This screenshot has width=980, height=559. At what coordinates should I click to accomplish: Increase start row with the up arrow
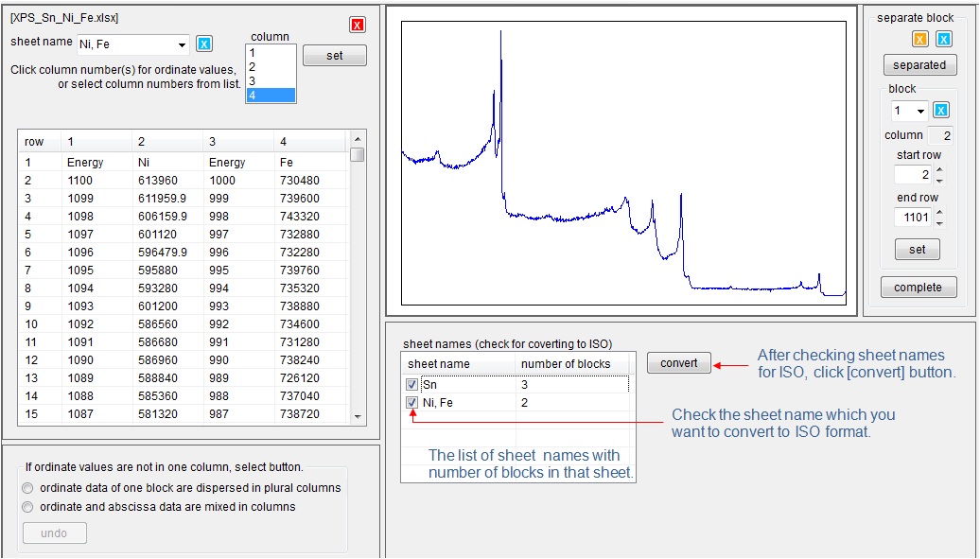[938, 169]
